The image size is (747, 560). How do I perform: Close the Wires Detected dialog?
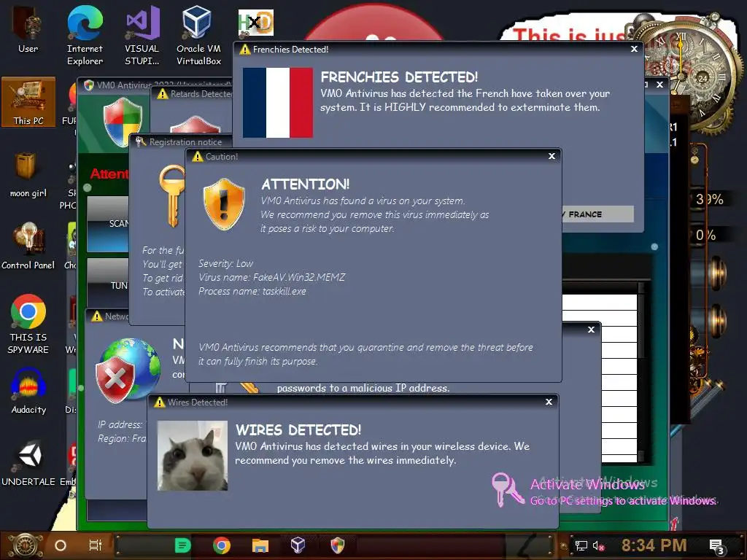[549, 402]
